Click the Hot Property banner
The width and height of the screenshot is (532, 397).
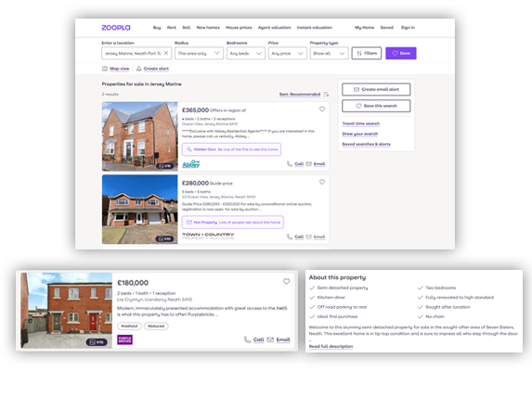(233, 222)
